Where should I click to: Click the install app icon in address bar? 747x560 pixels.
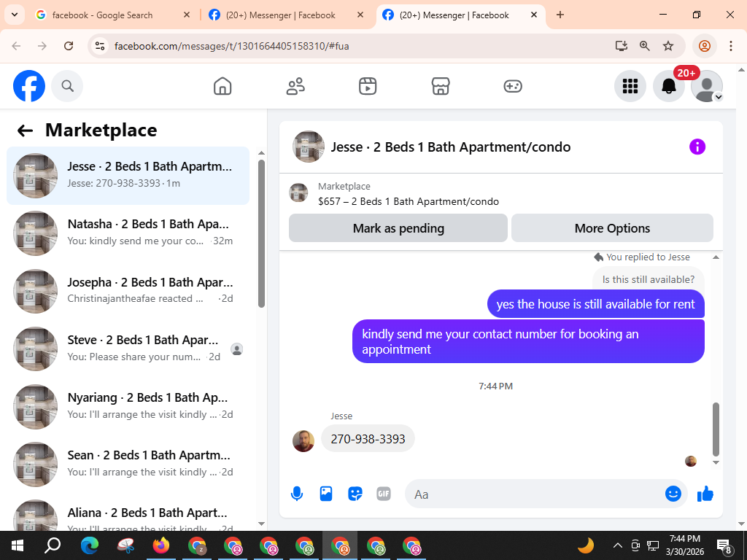[622, 46]
